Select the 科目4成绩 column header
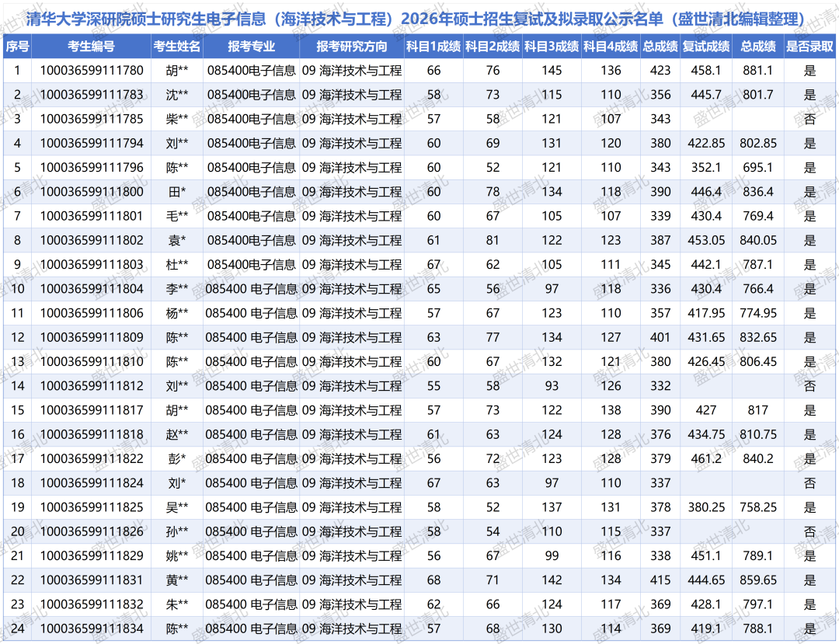The height and width of the screenshot is (644, 839). tap(611, 47)
